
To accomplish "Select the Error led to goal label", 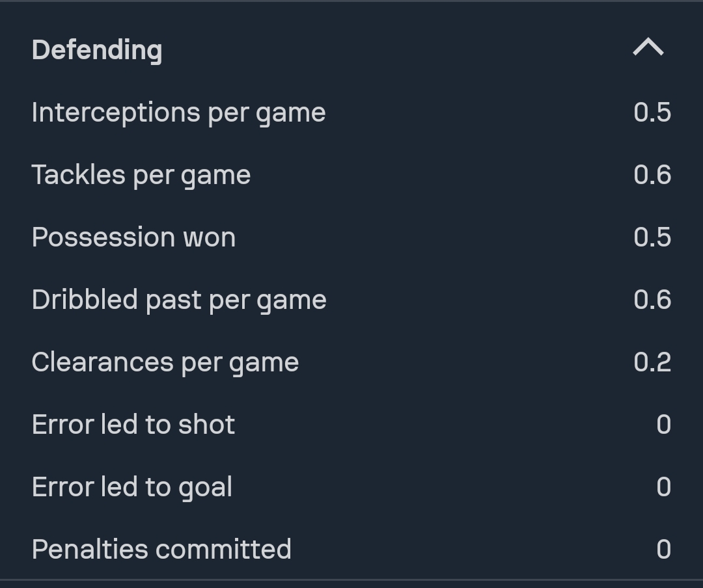I will [x=132, y=487].
